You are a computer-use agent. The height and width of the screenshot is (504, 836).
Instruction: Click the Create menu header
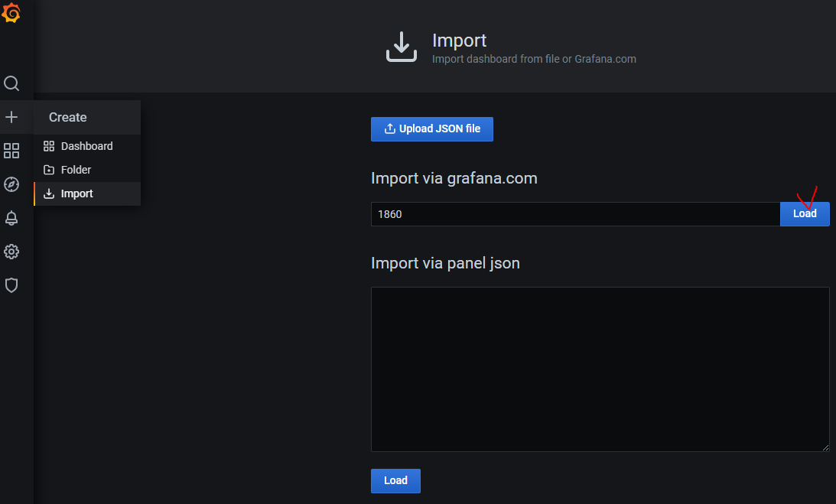(87, 117)
